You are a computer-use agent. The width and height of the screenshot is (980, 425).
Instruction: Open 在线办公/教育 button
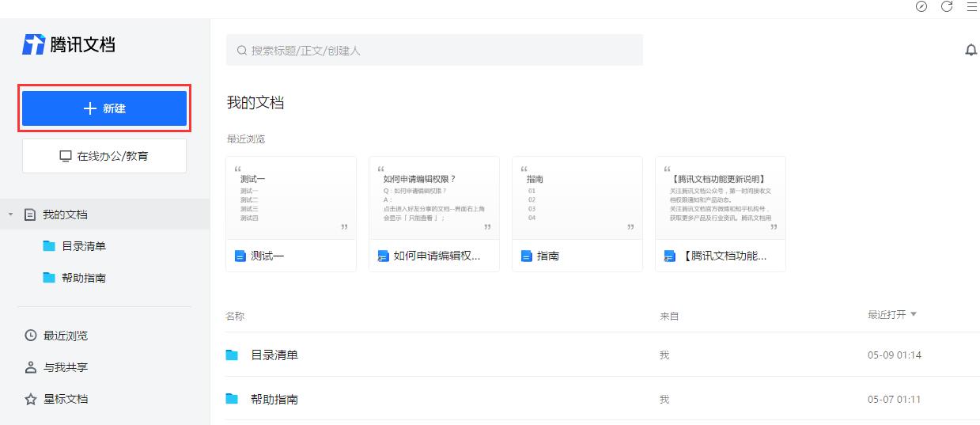tap(104, 156)
